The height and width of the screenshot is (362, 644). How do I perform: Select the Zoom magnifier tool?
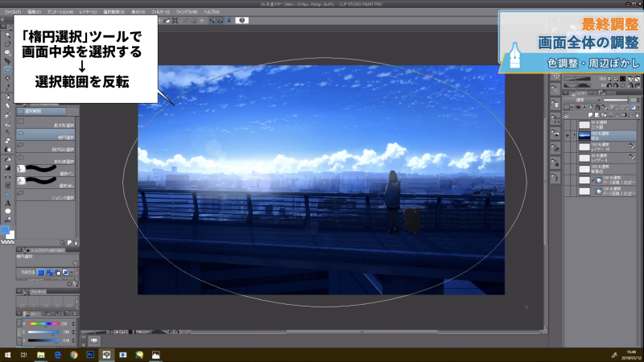7,35
